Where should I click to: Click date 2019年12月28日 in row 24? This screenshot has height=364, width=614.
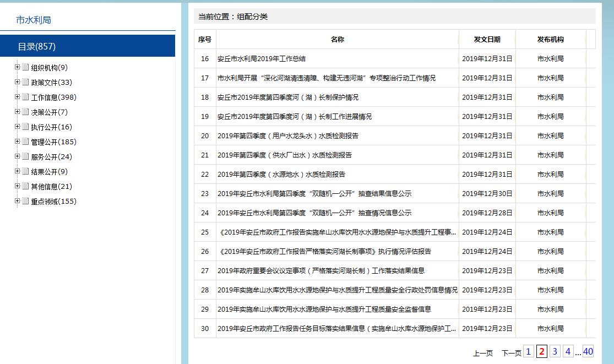point(487,213)
